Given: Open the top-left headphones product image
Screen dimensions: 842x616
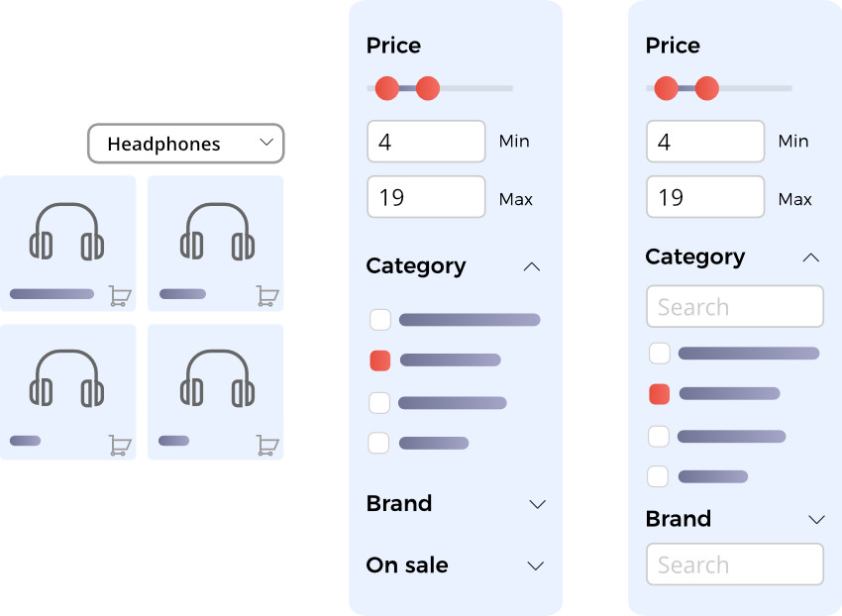Looking at the screenshot, I should (x=67, y=232).
